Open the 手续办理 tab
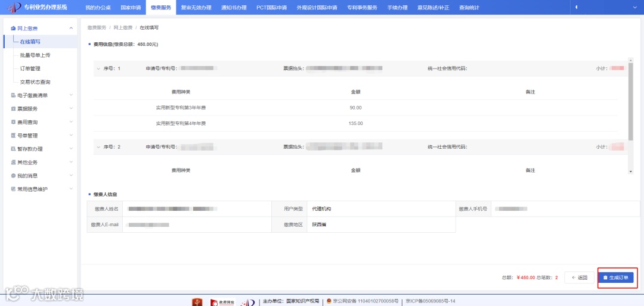The image size is (644, 306). tap(397, 7)
